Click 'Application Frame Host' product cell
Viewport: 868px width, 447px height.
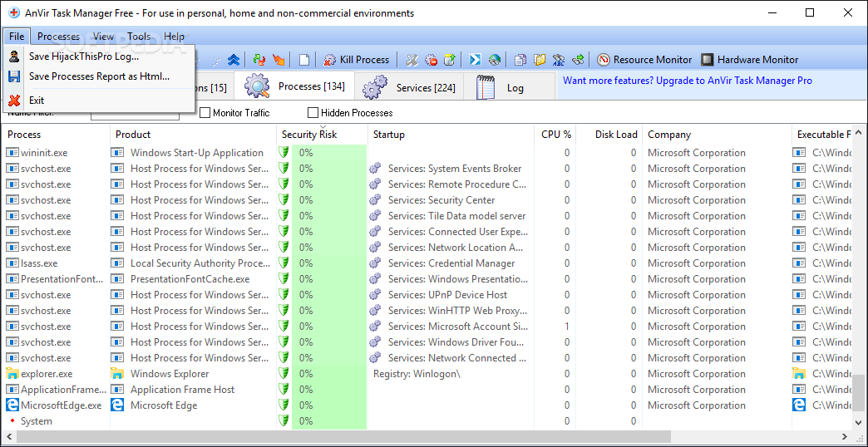pos(183,390)
